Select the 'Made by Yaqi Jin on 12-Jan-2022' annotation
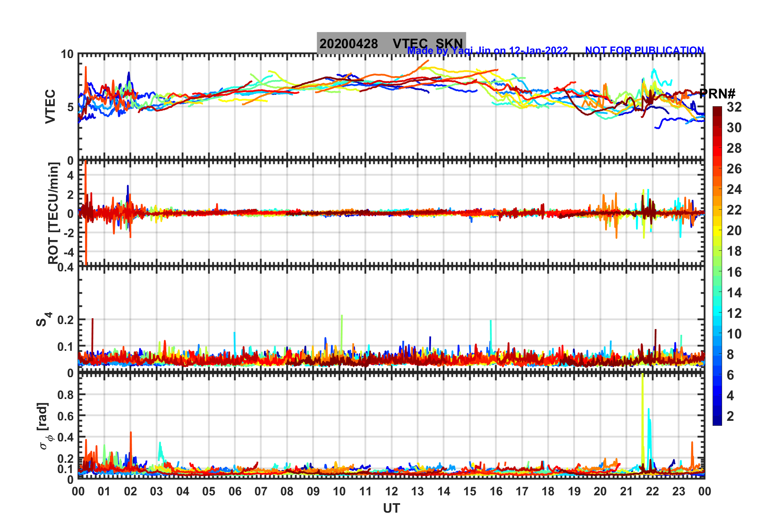Viewport: 783px width, 532px height. pos(487,51)
